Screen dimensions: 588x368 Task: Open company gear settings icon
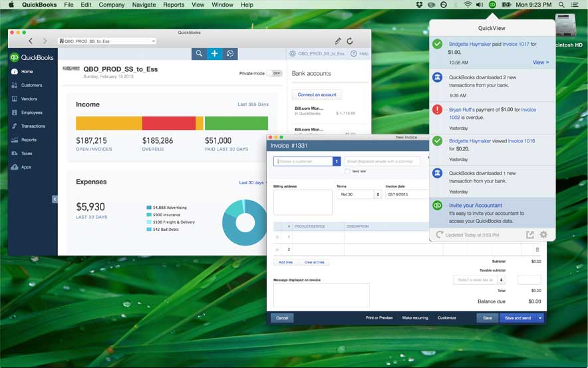pyautogui.click(x=293, y=54)
